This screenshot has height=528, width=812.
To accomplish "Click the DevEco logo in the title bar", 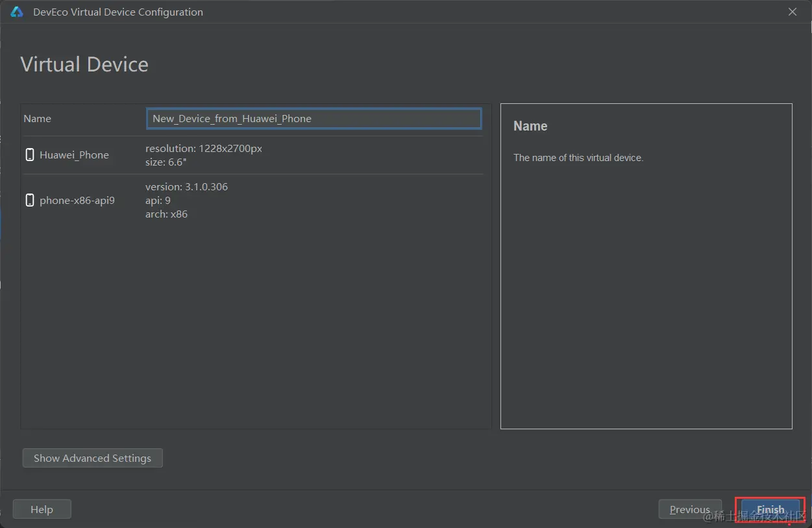I will [17, 12].
